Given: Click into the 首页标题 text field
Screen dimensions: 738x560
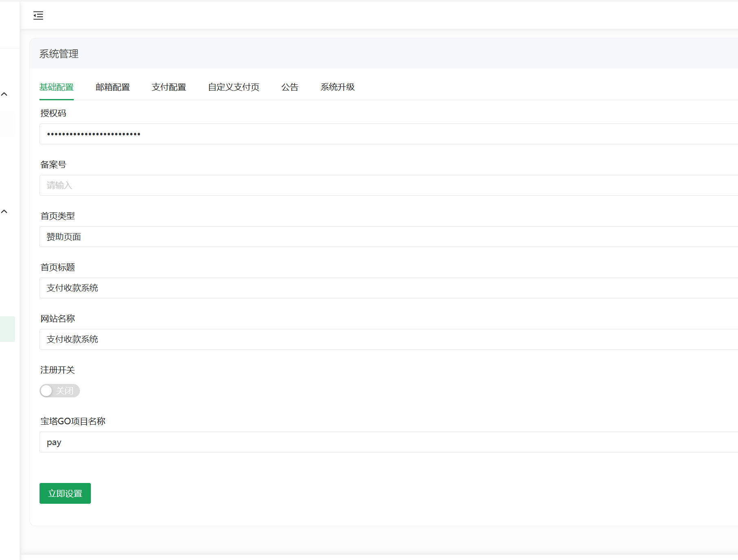Looking at the screenshot, I should (x=387, y=288).
